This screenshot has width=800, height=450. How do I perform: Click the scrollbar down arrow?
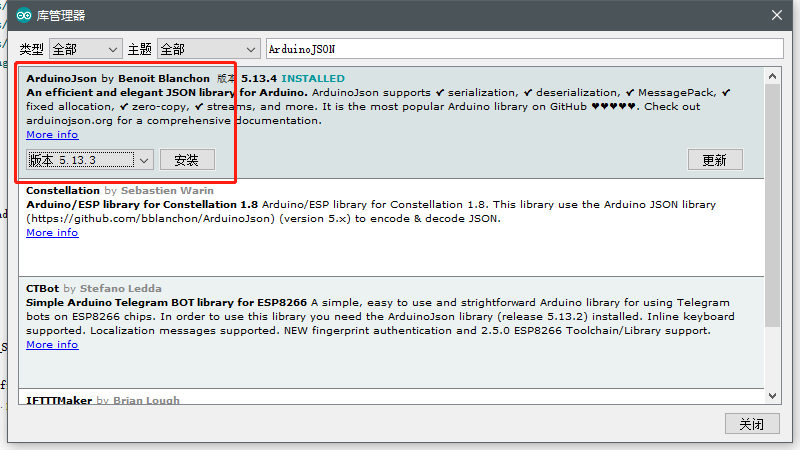click(x=772, y=396)
